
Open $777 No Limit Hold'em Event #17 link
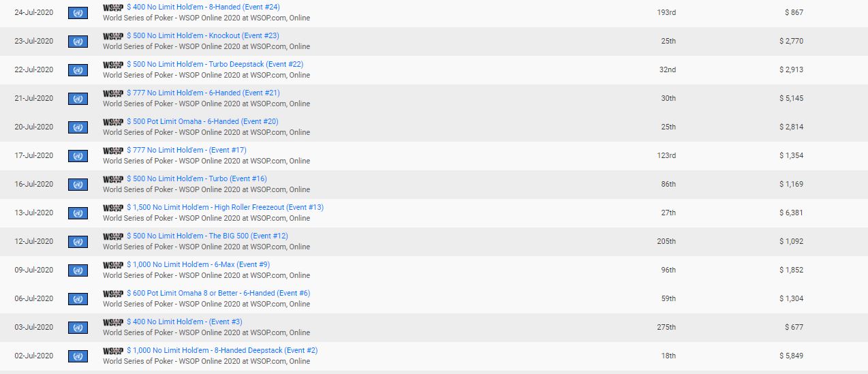coord(187,150)
